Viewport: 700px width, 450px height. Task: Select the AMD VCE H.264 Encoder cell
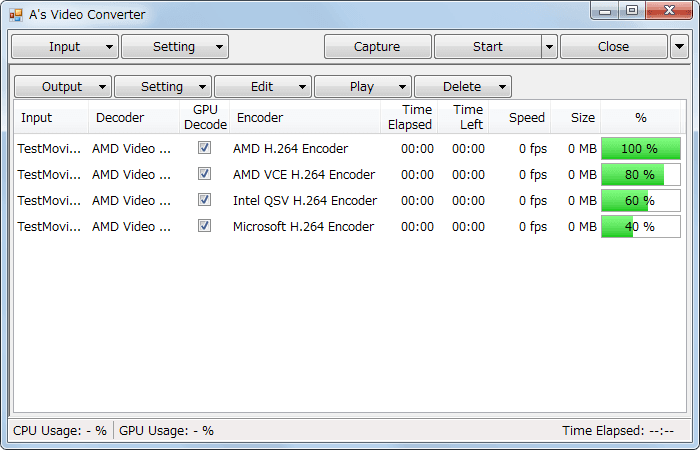(304, 175)
